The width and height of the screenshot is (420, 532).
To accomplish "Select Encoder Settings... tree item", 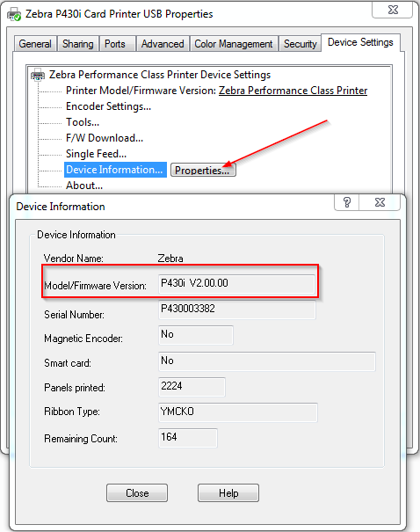I will (x=108, y=106).
